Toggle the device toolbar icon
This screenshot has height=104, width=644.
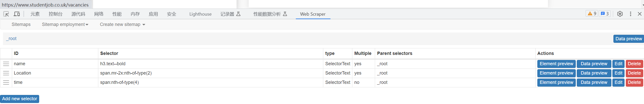pyautogui.click(x=17, y=14)
